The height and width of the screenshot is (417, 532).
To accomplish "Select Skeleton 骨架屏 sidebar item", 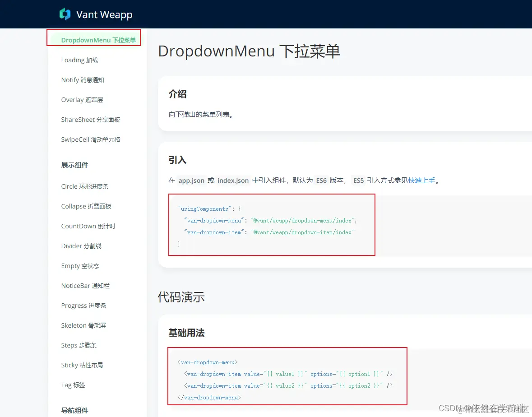I will [83, 325].
